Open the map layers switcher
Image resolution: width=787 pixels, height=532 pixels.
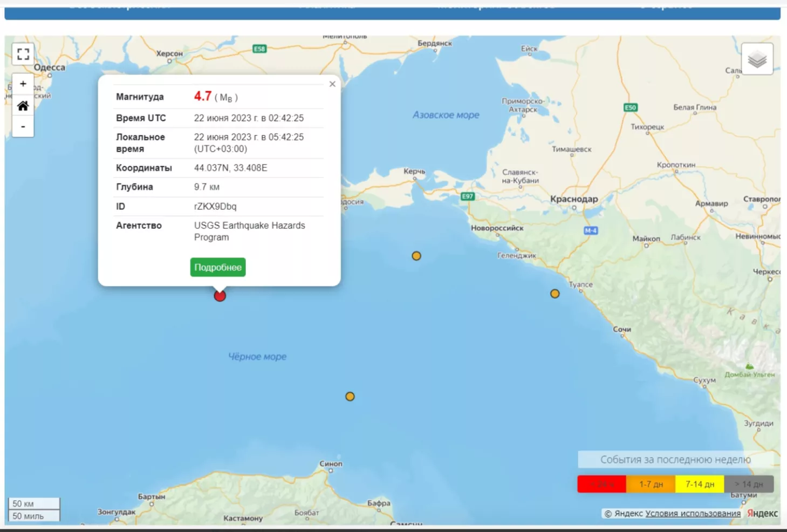coord(757,59)
